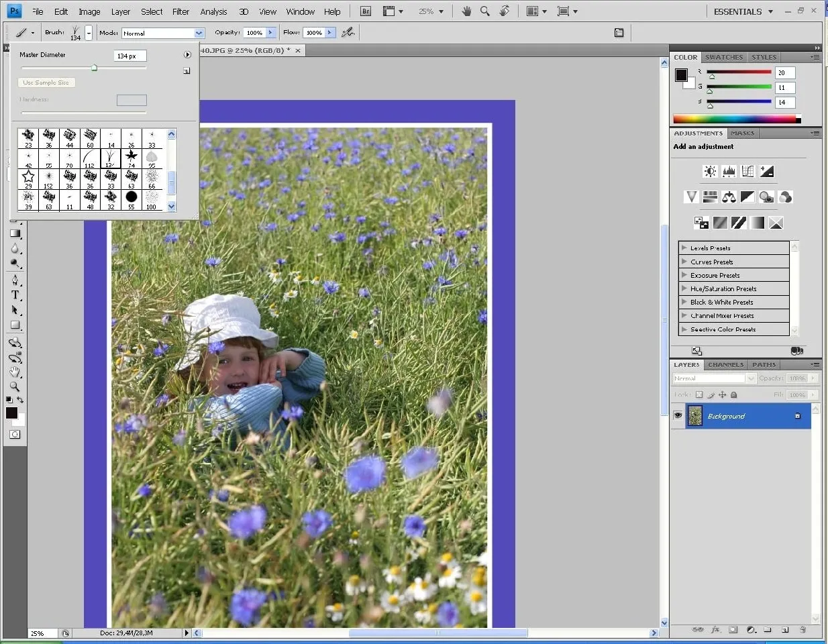
Task: Add a Levels adjustment from the Adjustments panel
Action: [729, 171]
